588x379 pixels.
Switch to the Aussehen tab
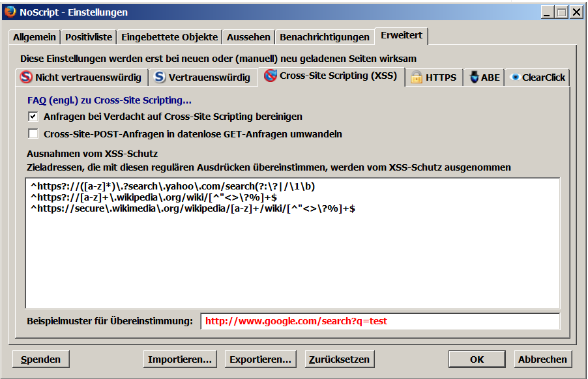coord(248,37)
